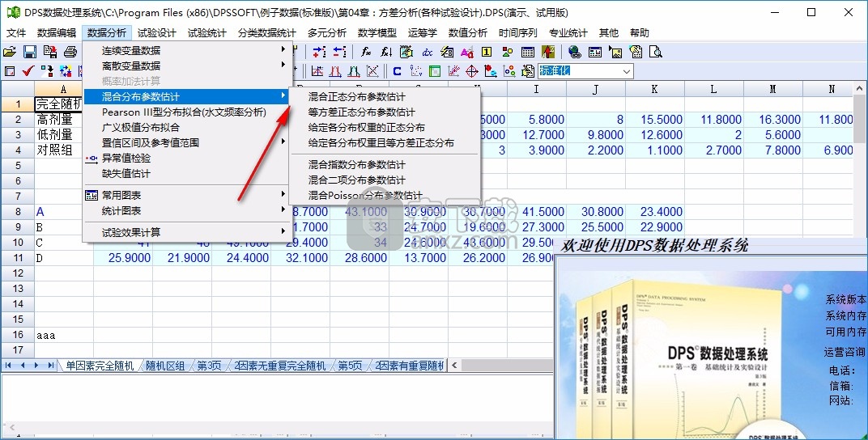Click the colored bubbles scatter icon
The width and height of the screenshot is (868, 440).
(509, 71)
